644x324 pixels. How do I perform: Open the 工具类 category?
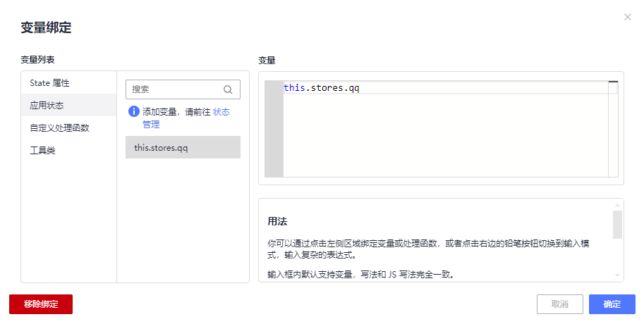click(69, 151)
